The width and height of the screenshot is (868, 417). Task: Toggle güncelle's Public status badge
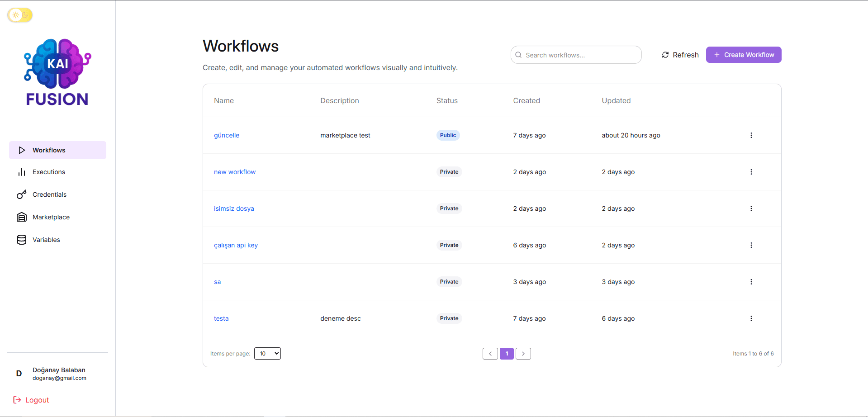tap(448, 135)
